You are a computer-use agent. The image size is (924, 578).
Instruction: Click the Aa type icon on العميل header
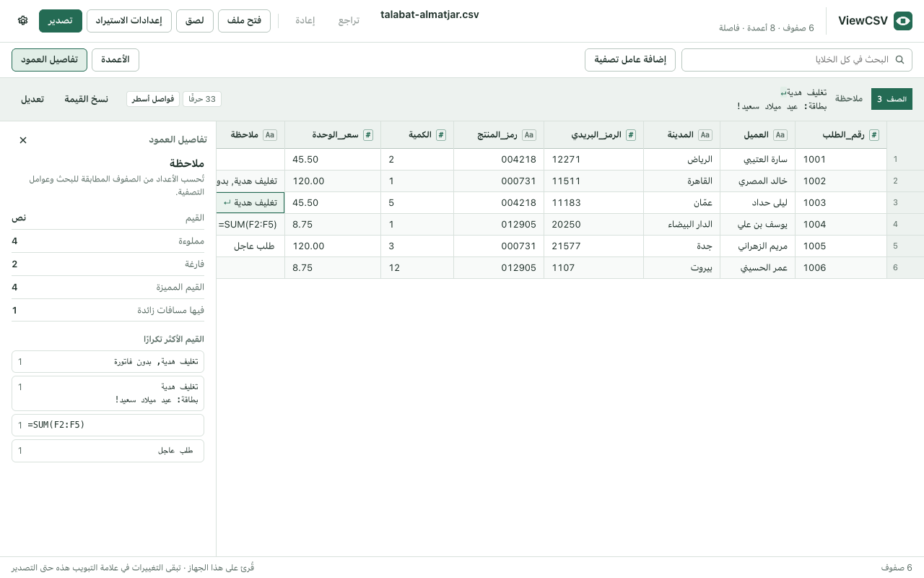pos(780,135)
